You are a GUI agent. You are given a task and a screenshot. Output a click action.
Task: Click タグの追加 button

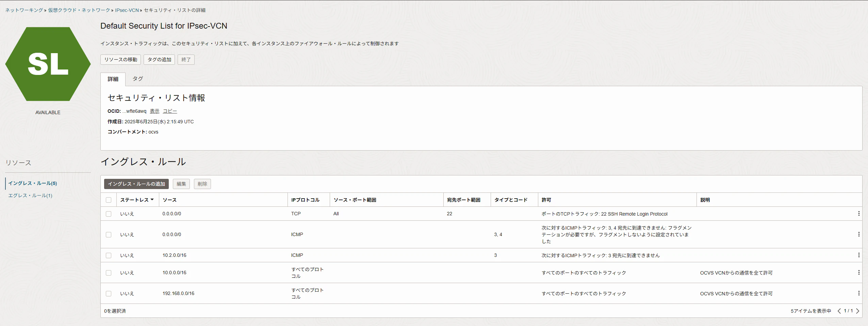tap(159, 60)
